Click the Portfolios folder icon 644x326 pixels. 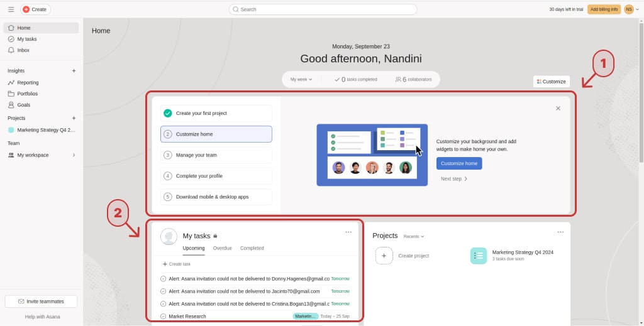coord(11,94)
